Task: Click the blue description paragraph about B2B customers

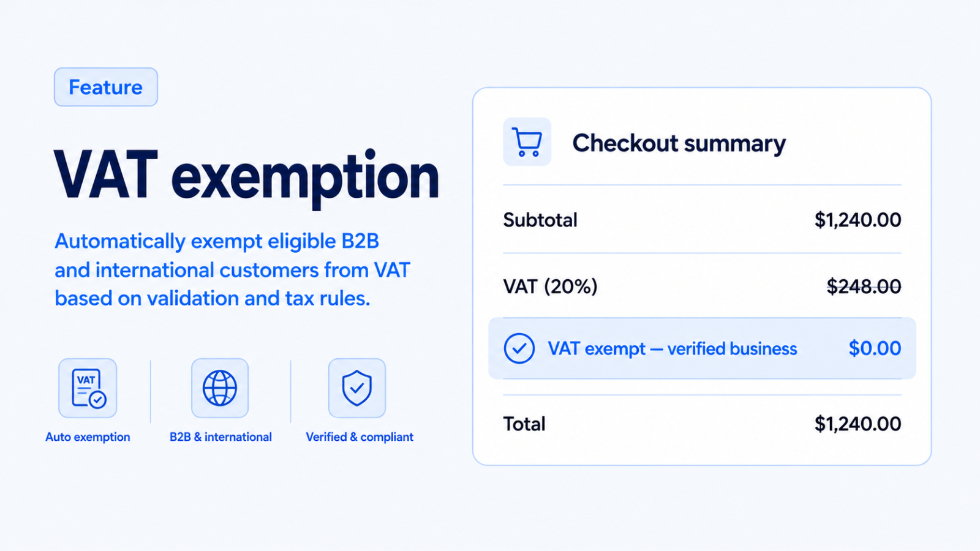Action: [x=232, y=269]
